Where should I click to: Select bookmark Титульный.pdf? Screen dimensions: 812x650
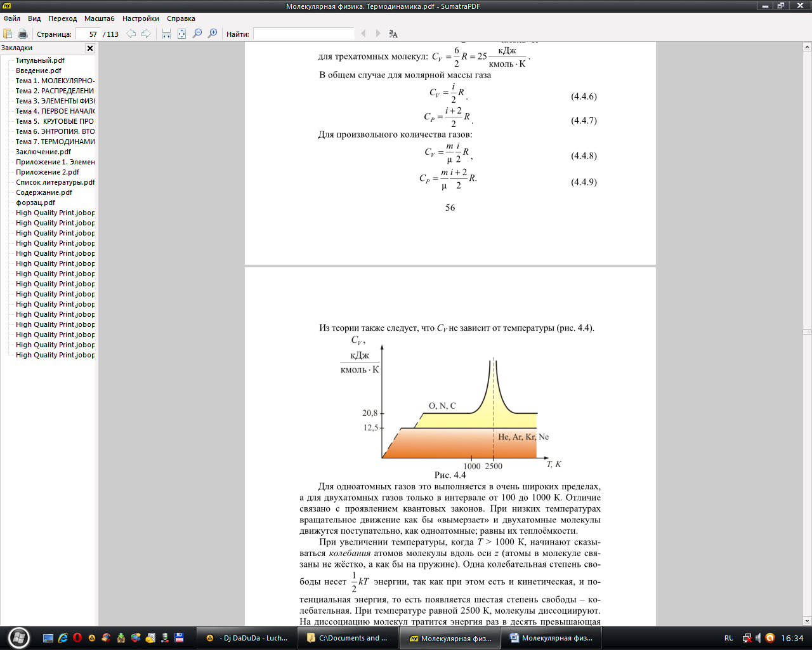click(40, 60)
